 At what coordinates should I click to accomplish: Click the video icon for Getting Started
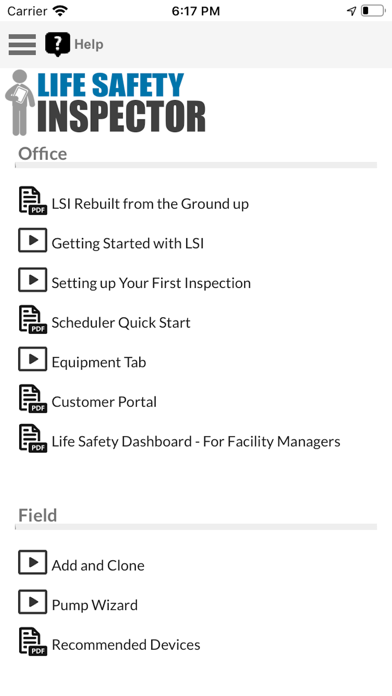coord(32,240)
